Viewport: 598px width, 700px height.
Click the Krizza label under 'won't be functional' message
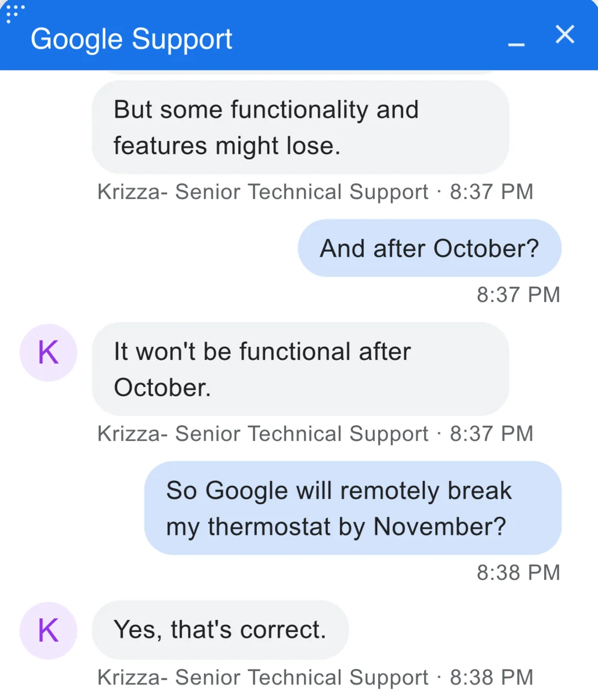point(315,434)
